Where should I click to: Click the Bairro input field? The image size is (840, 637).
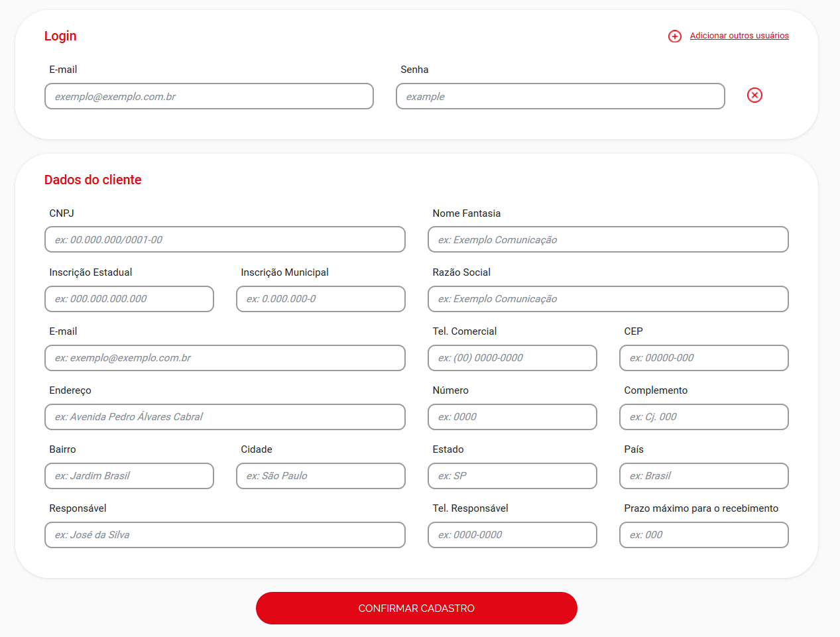pos(129,476)
